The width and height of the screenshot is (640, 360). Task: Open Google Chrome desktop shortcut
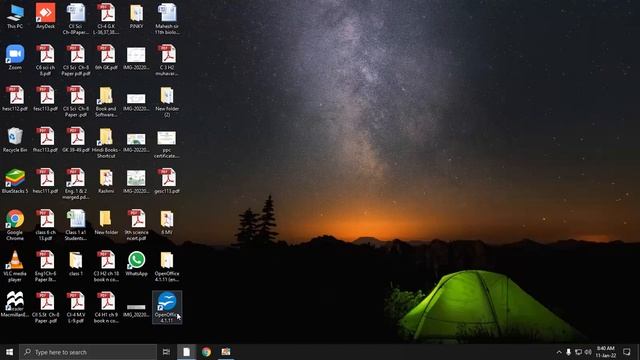pyautogui.click(x=15, y=225)
